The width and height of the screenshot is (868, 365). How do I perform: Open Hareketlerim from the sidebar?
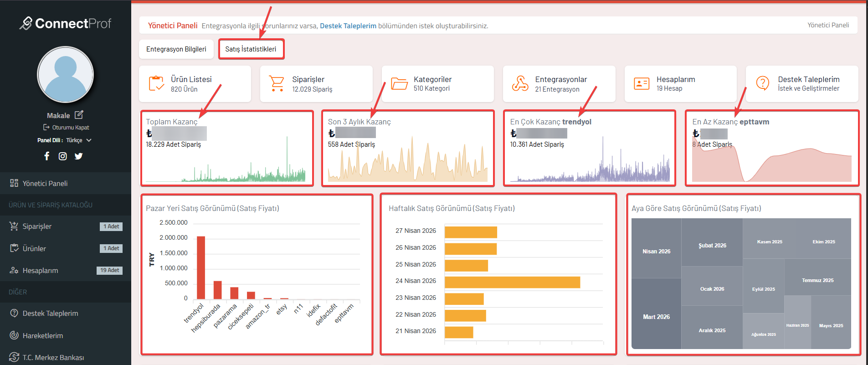[43, 335]
